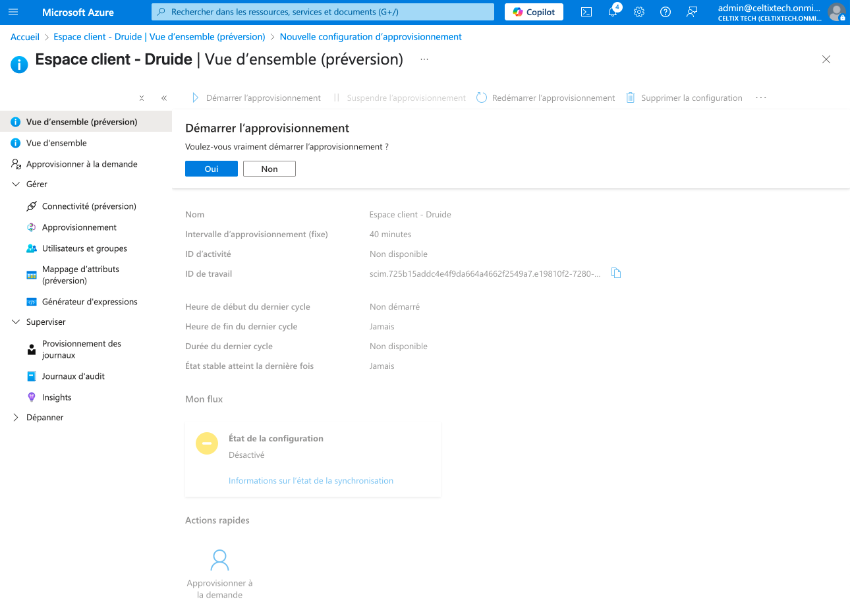
Task: Click the Non button
Action: click(x=269, y=169)
